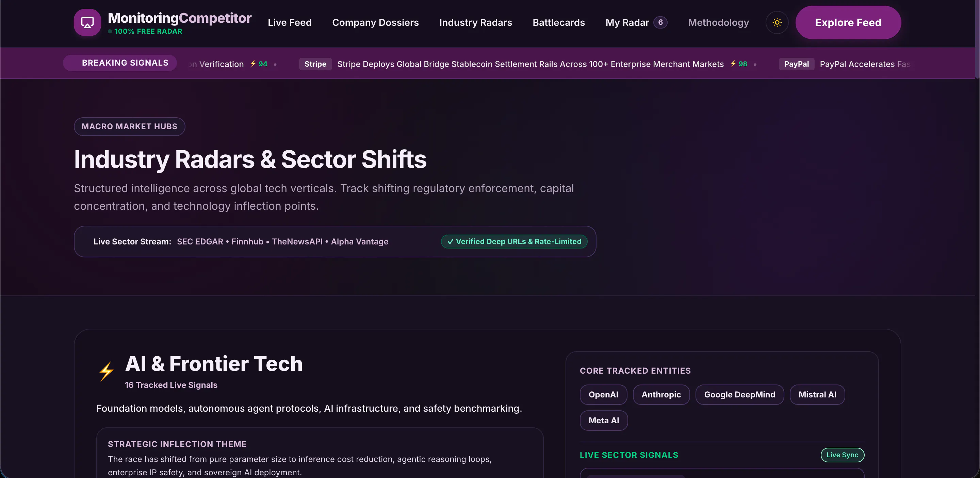Viewport: 980px width, 478px height.
Task: Open the Live Feed nav item
Action: pos(290,22)
